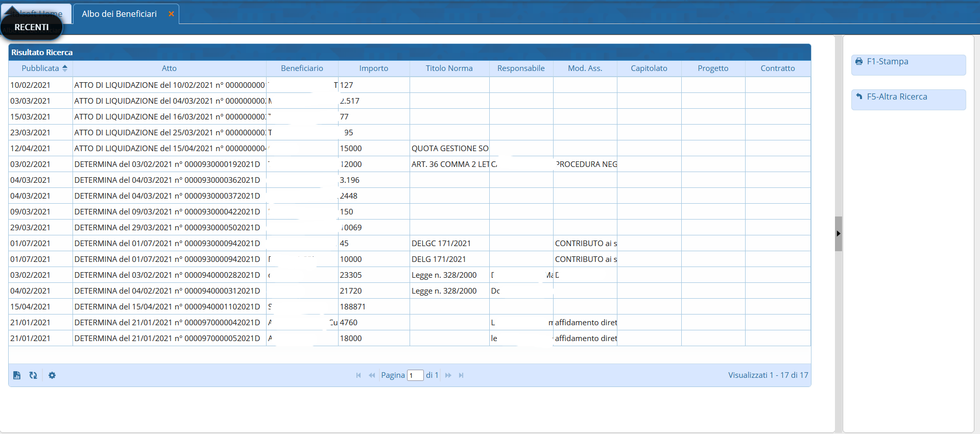Click the Pagina number input field
The image size is (980, 434).
point(415,375)
